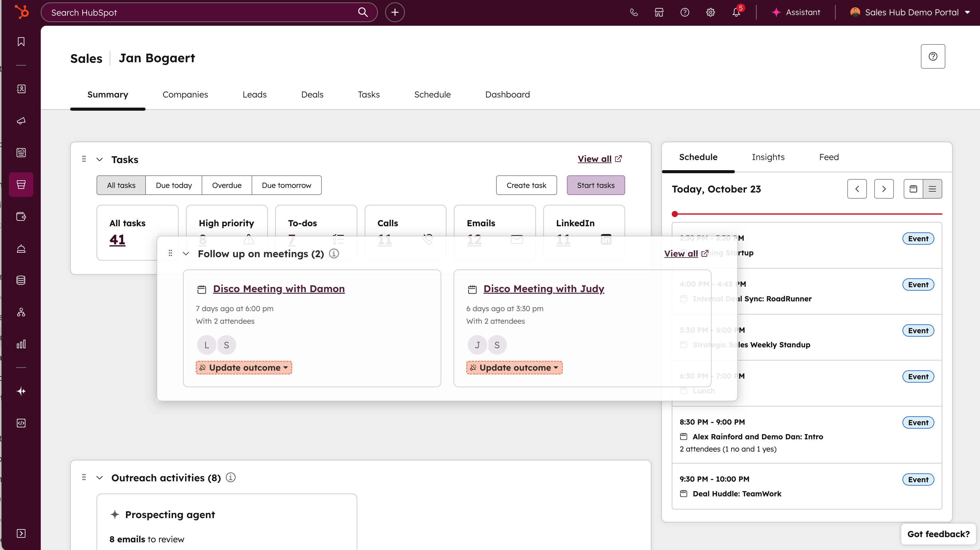Viewport: 980px width, 550px height.
Task: Click the Search HubSpot field
Action: click(x=202, y=12)
